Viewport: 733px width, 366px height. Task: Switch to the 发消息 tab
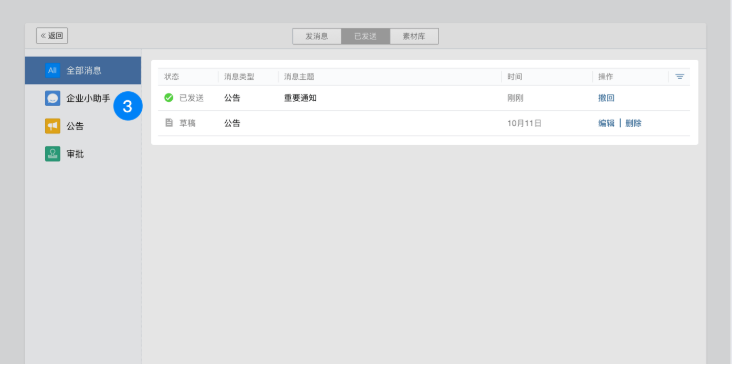point(317,36)
